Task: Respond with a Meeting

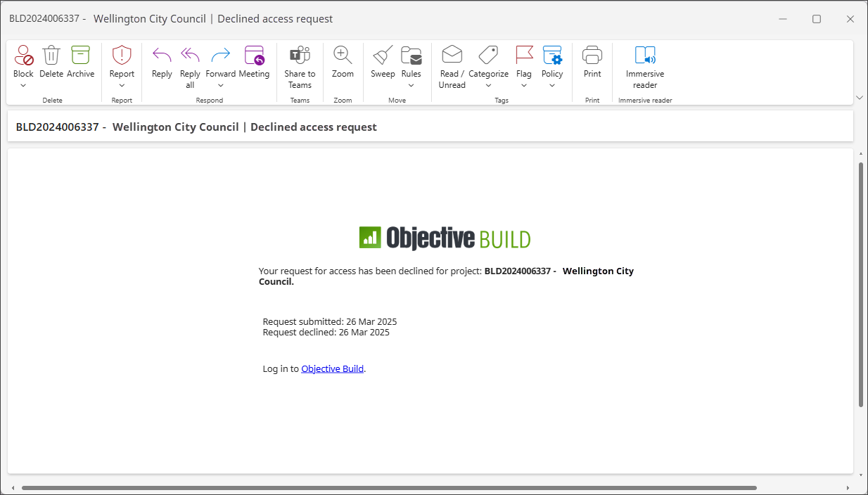Action: (x=254, y=61)
